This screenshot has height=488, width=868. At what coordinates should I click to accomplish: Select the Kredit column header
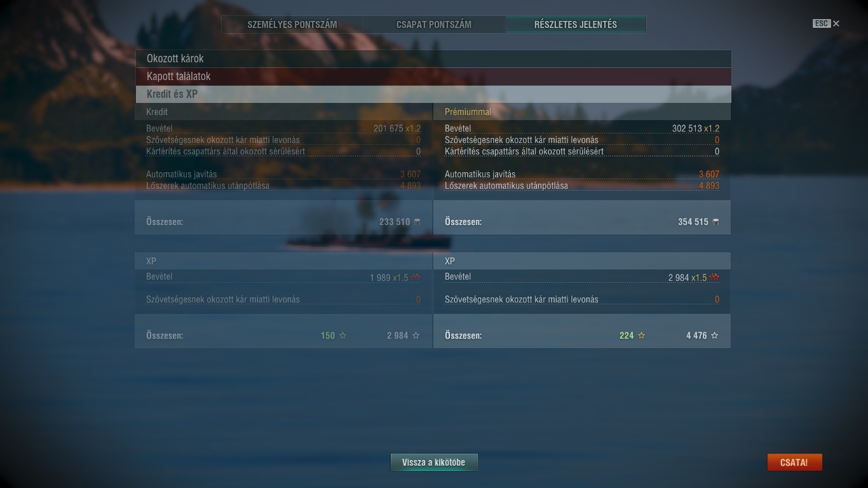pyautogui.click(x=157, y=112)
